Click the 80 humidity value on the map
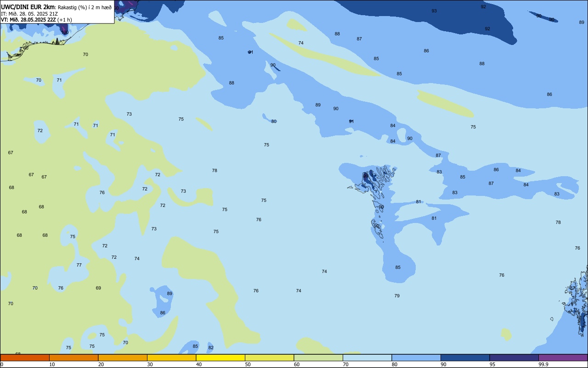The width and height of the screenshot is (588, 368). click(274, 122)
